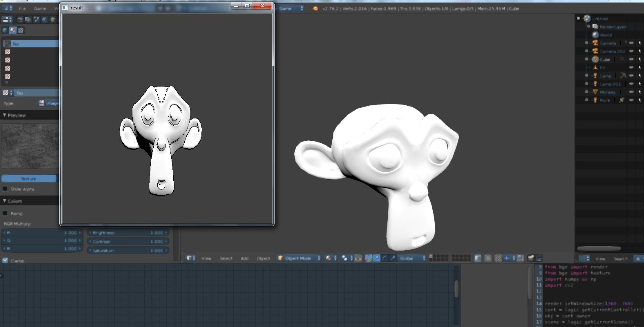Expand the Untitled scene in outliner

(578, 18)
